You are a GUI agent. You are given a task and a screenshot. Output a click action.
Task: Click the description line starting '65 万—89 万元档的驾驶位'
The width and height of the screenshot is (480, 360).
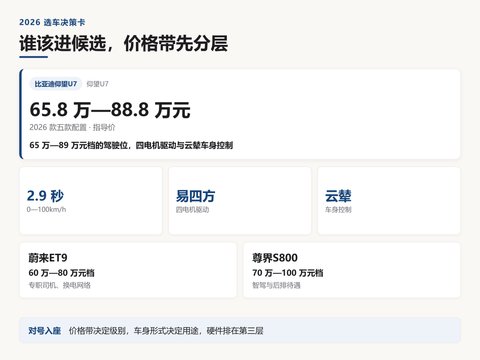(x=131, y=145)
